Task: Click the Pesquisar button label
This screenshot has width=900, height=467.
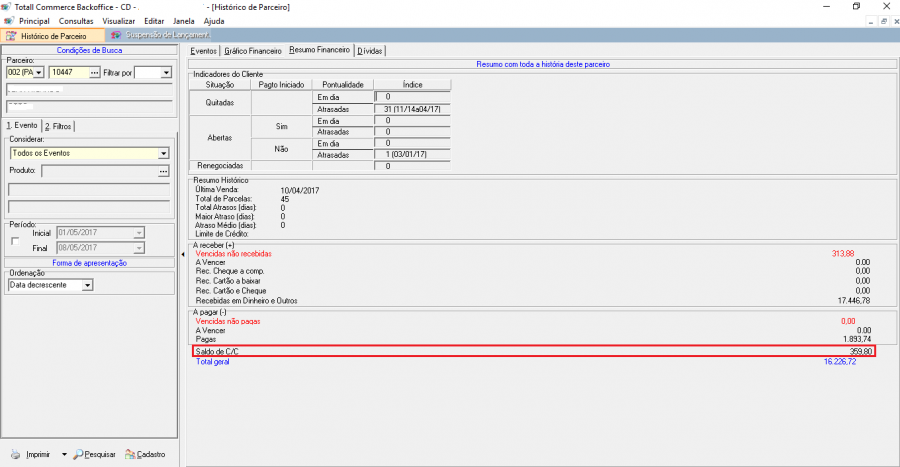Action: coord(101,454)
